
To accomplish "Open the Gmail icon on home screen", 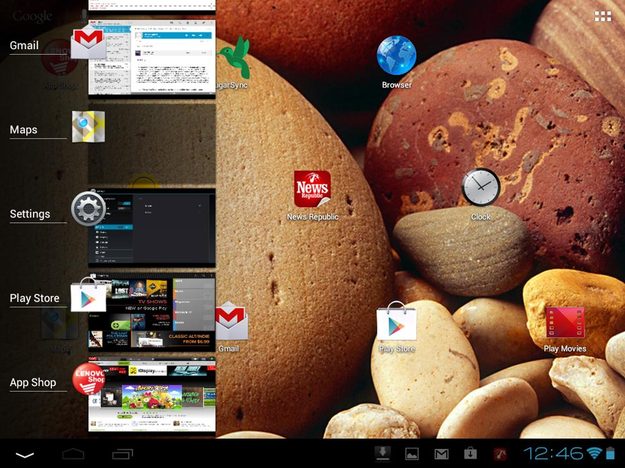I will tap(232, 321).
